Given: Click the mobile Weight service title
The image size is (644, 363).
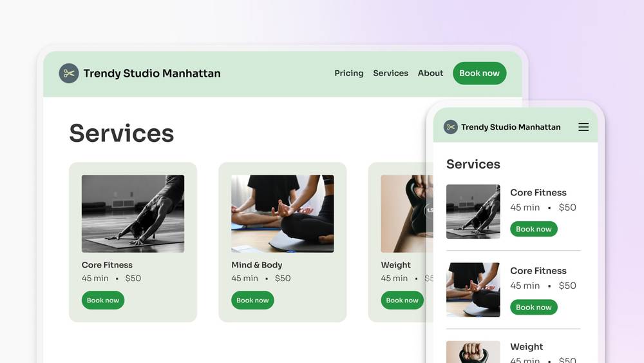Looking at the screenshot, I should coord(527,346).
